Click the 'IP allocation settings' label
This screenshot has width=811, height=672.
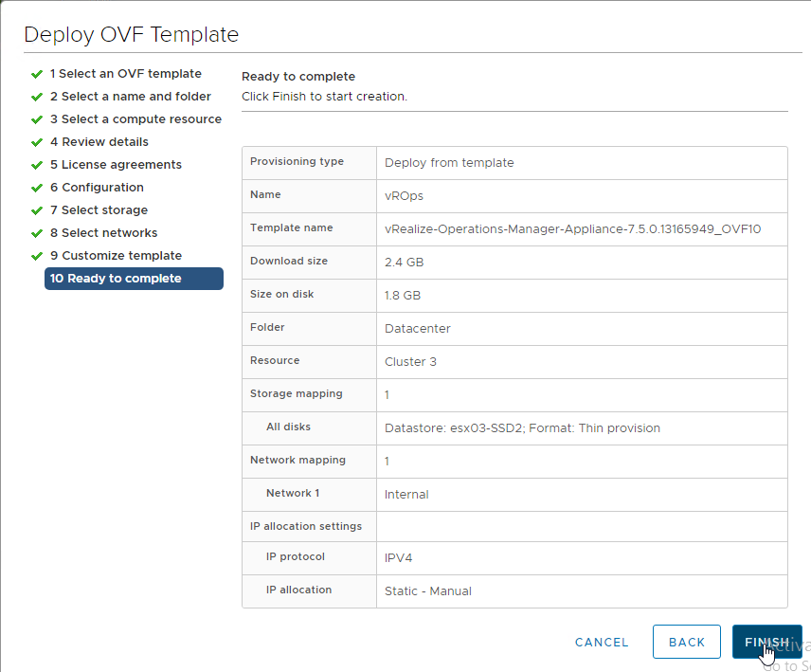point(306,526)
